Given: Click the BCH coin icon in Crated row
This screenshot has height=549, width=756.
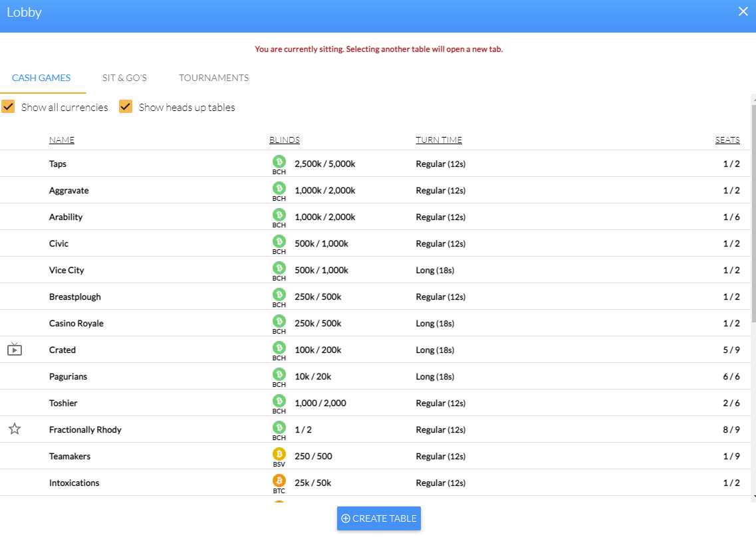Looking at the screenshot, I should pyautogui.click(x=279, y=348).
